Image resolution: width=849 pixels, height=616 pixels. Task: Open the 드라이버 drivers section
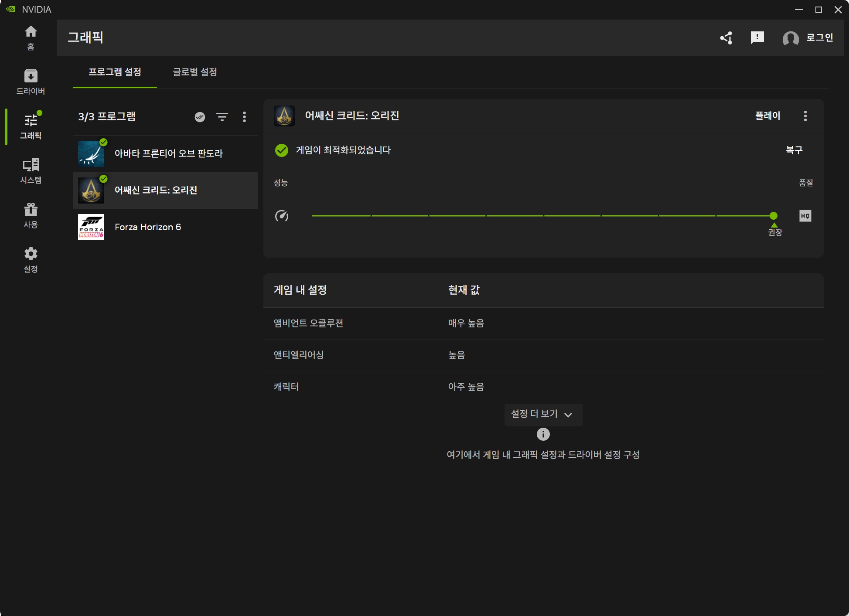click(x=31, y=82)
